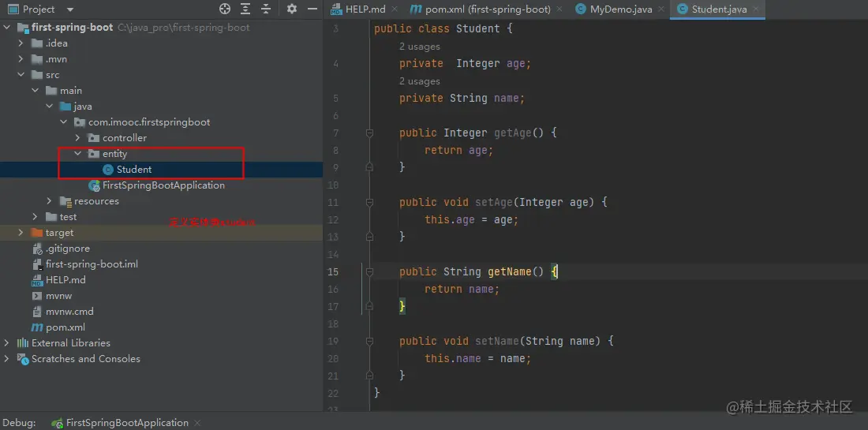Image resolution: width=868 pixels, height=430 pixels.
Task: Click the MyDemo.java tab class icon
Action: [581, 9]
